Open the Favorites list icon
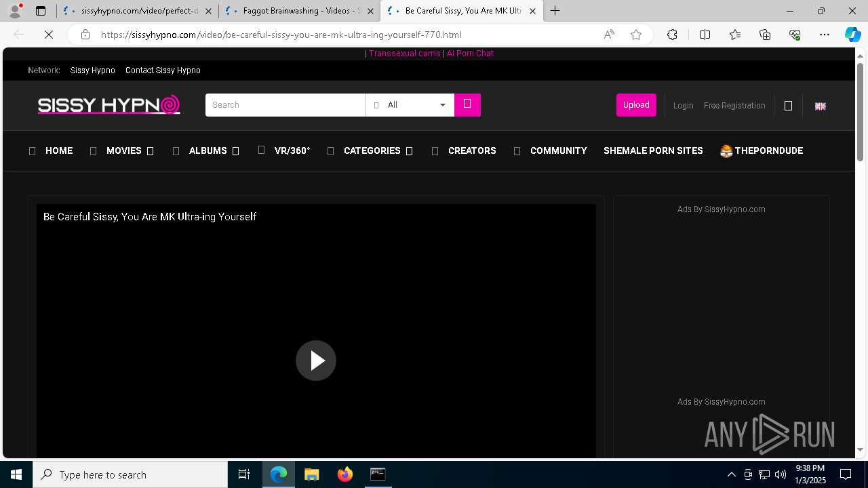This screenshot has height=488, width=868. [735, 35]
